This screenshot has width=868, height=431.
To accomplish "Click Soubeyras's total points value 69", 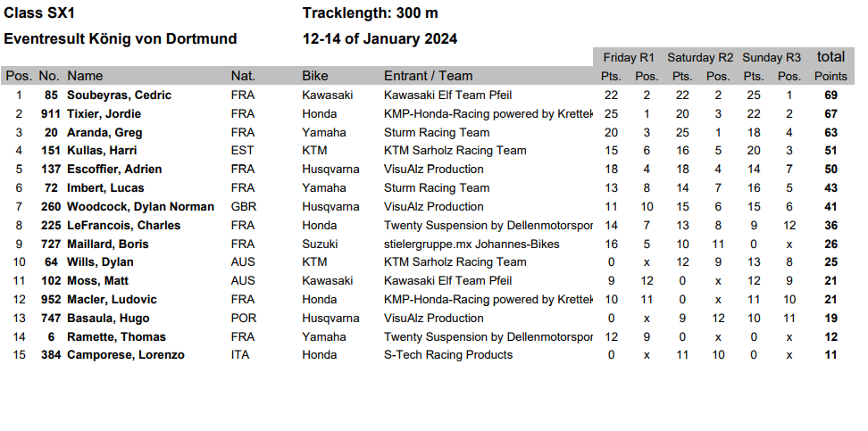I will pos(830,95).
